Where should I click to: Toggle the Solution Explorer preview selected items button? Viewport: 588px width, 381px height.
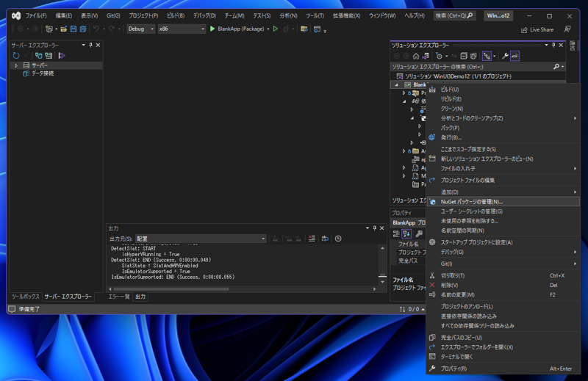click(x=515, y=56)
